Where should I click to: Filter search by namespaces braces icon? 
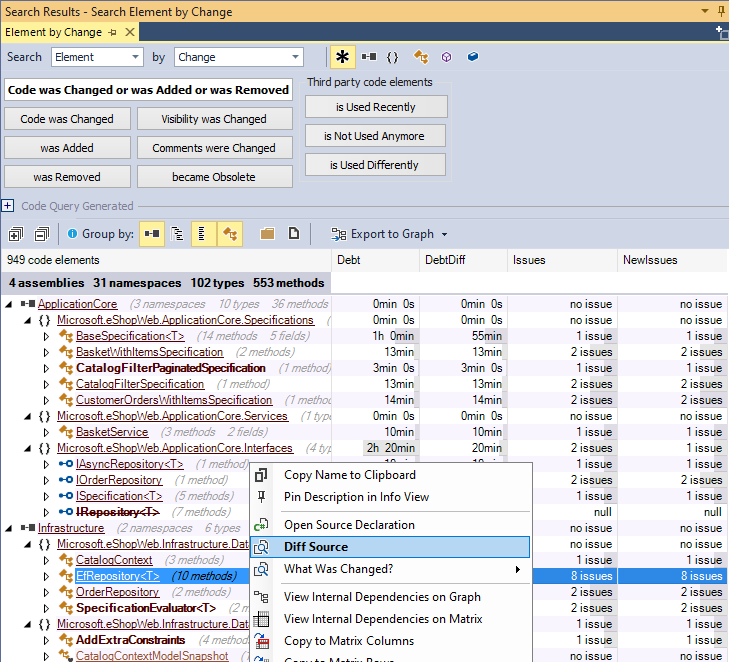click(392, 57)
